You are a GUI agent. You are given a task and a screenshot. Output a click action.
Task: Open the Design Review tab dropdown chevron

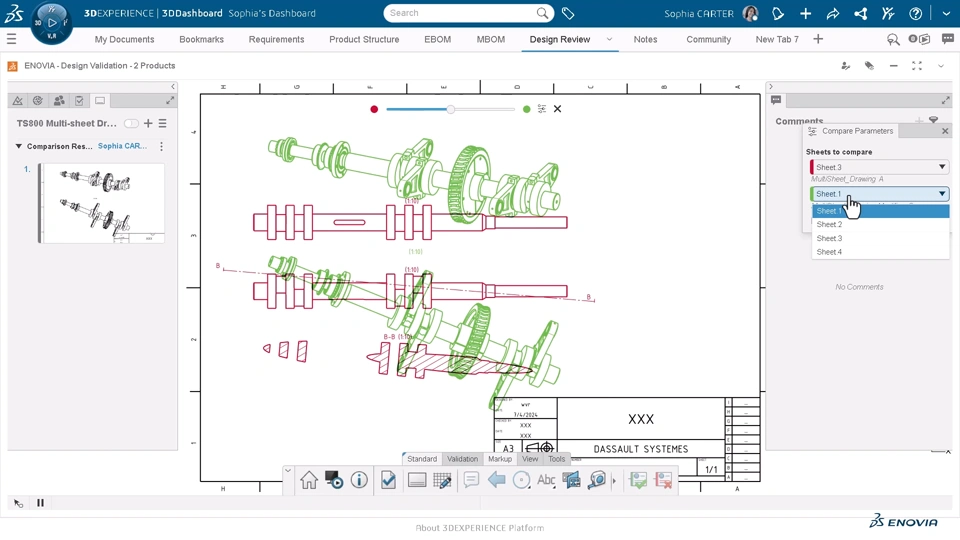click(609, 39)
